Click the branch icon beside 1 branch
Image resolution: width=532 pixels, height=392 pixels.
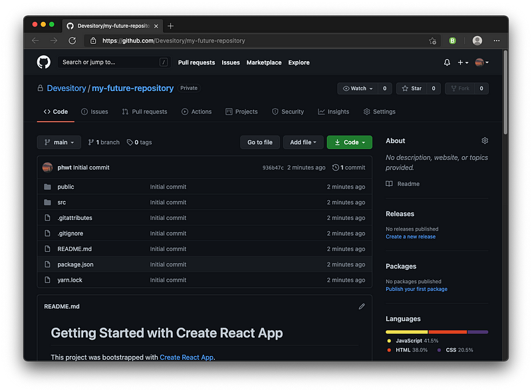click(90, 142)
